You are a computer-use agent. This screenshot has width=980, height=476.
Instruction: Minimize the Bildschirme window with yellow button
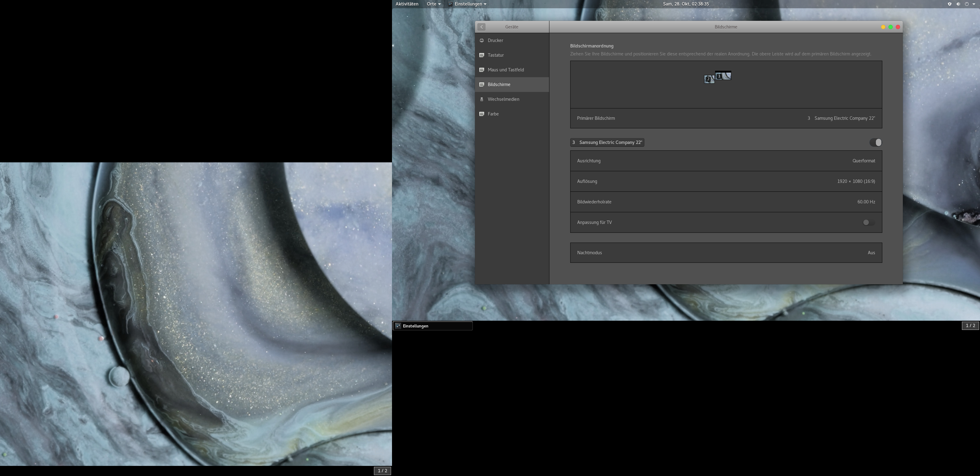(883, 27)
